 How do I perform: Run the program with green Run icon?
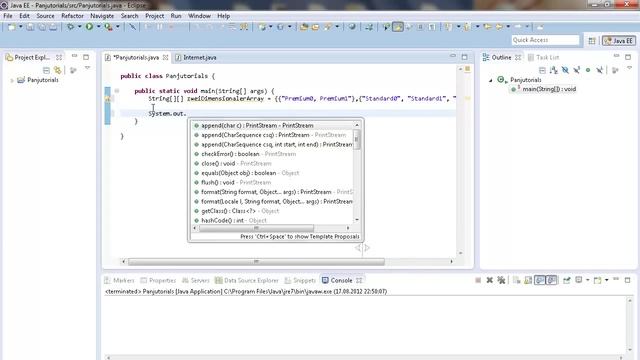(x=89, y=27)
